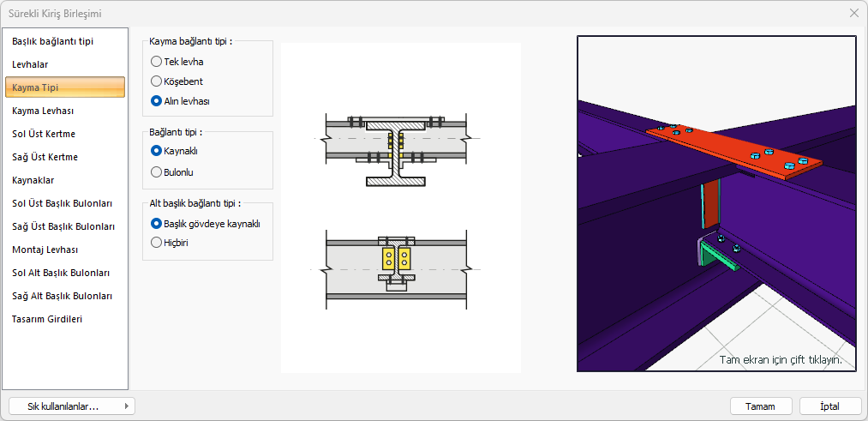Open Sağ Üst Kertme page
The width and height of the screenshot is (868, 421).
(65, 157)
